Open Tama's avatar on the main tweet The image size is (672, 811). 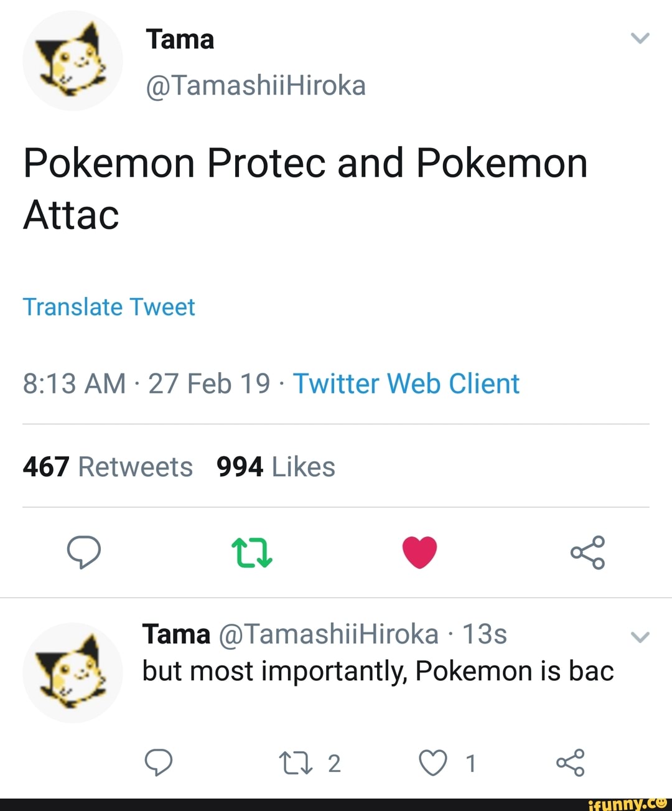click(72, 61)
